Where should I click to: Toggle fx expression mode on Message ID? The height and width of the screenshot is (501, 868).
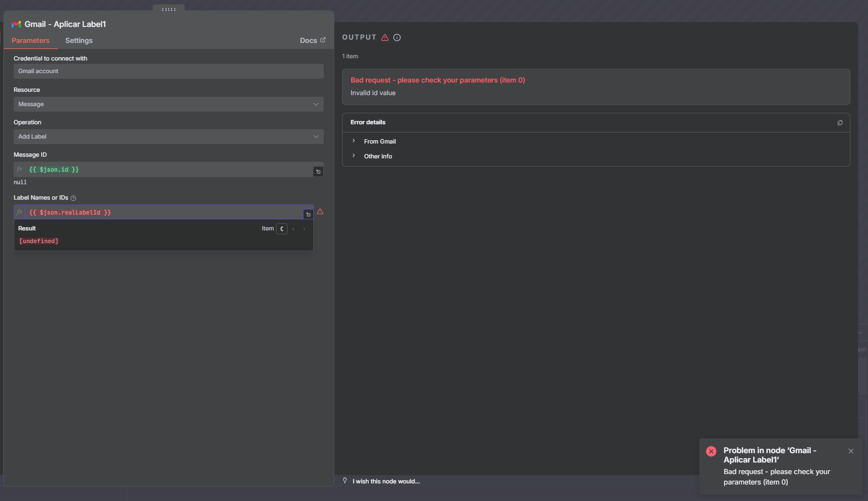point(20,169)
